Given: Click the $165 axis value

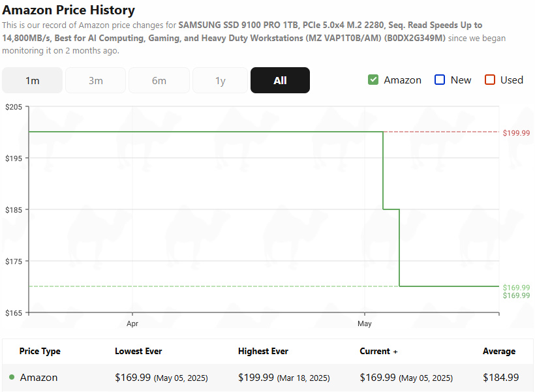Looking at the screenshot, I should click(x=14, y=313).
